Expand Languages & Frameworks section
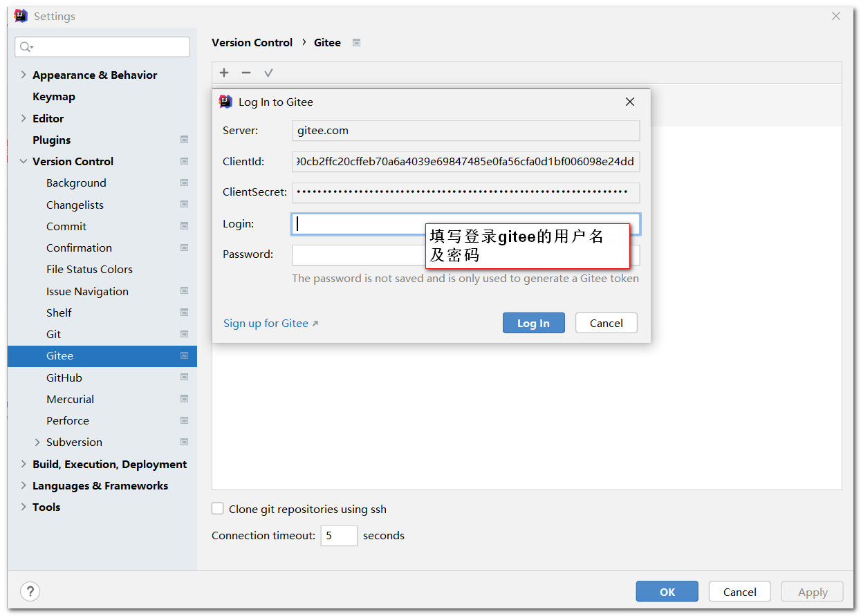Screen dimensions: 861x616 coord(24,485)
